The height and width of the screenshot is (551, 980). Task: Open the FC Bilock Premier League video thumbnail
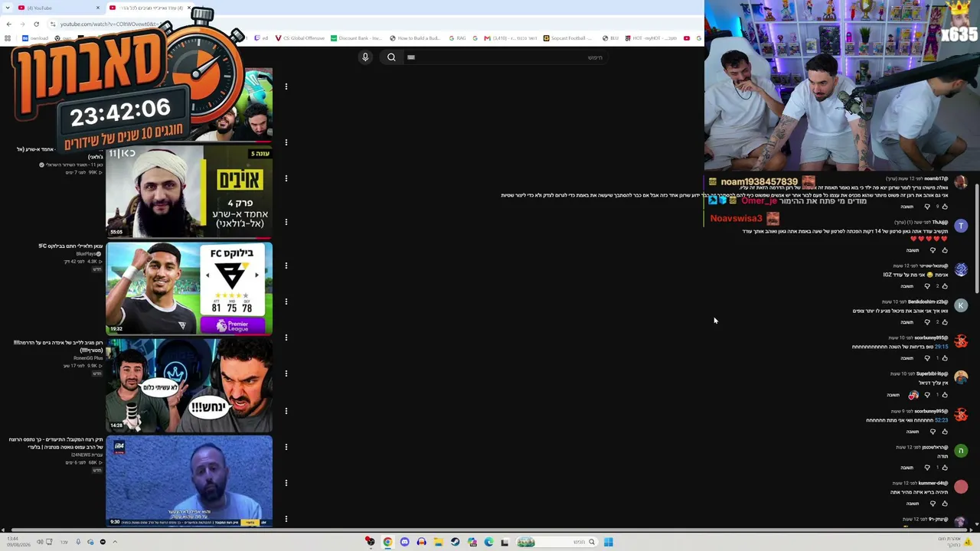tap(189, 289)
